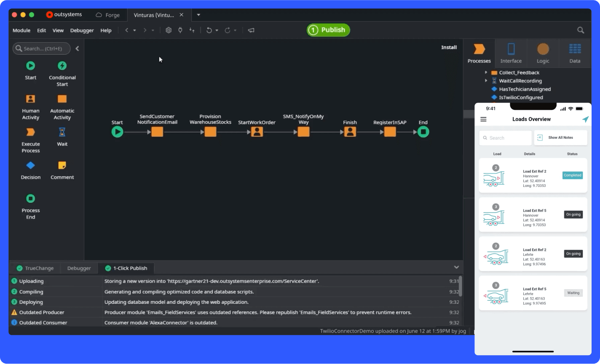Select the Automatic Activity tool
Image resolution: width=600 pixels, height=364 pixels.
[62, 99]
